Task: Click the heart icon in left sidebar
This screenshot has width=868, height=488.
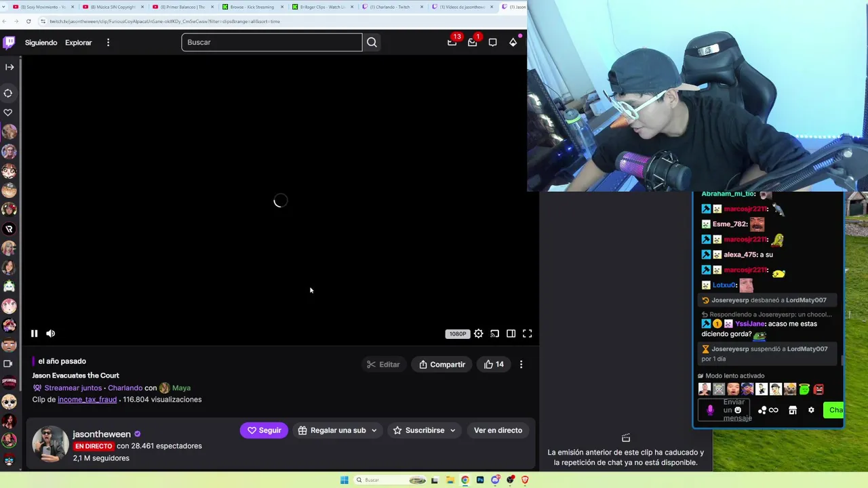Action: (8, 113)
